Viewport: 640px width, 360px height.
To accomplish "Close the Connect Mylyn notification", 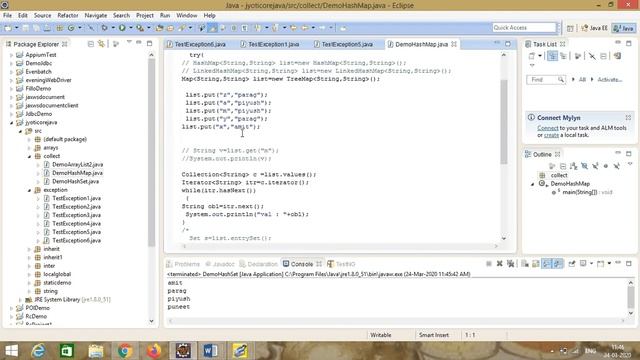I will [628, 118].
